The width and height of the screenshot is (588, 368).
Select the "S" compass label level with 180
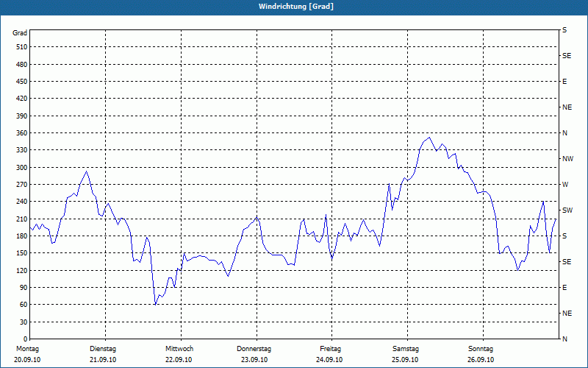click(564, 236)
